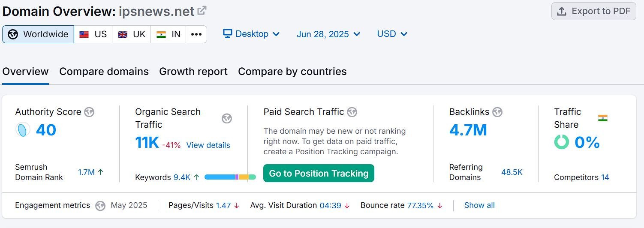This screenshot has width=644, height=228.
Task: Click the View details link
Action: [x=208, y=145]
